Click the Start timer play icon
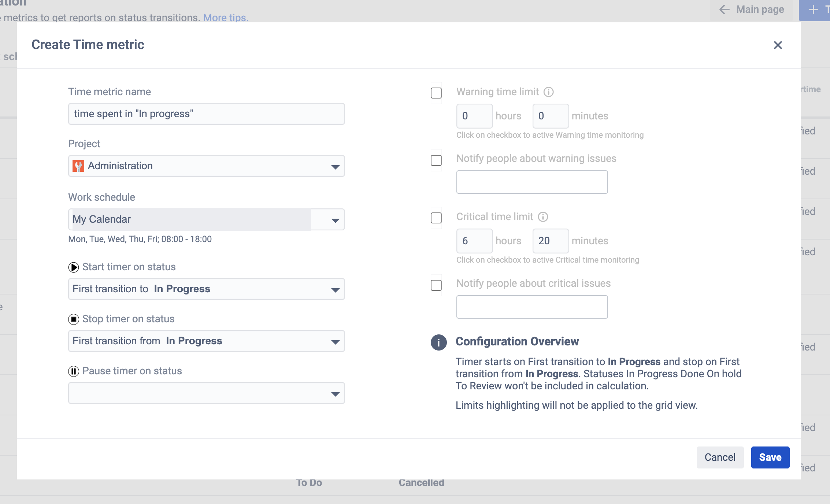Image resolution: width=830 pixels, height=504 pixels. coord(74,267)
